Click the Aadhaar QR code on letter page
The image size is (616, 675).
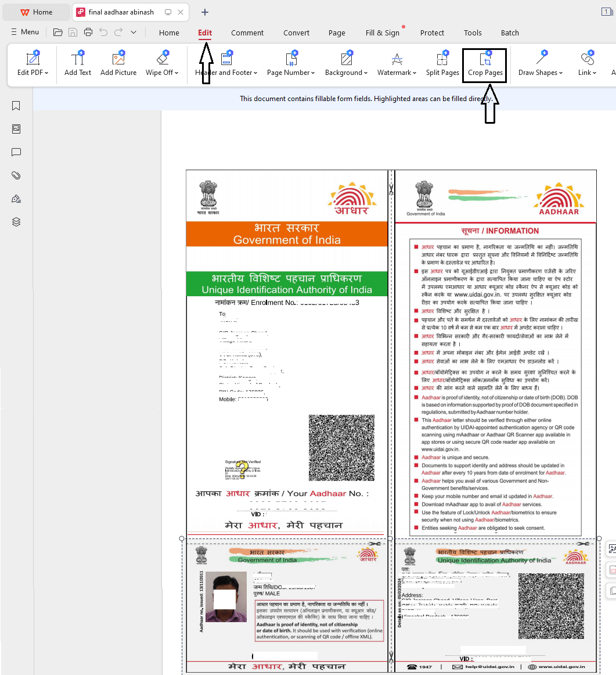341,448
